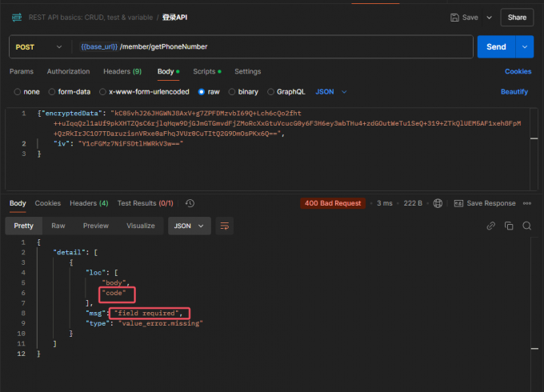
Task: Open response more options ellipsis
Action: pos(527,203)
